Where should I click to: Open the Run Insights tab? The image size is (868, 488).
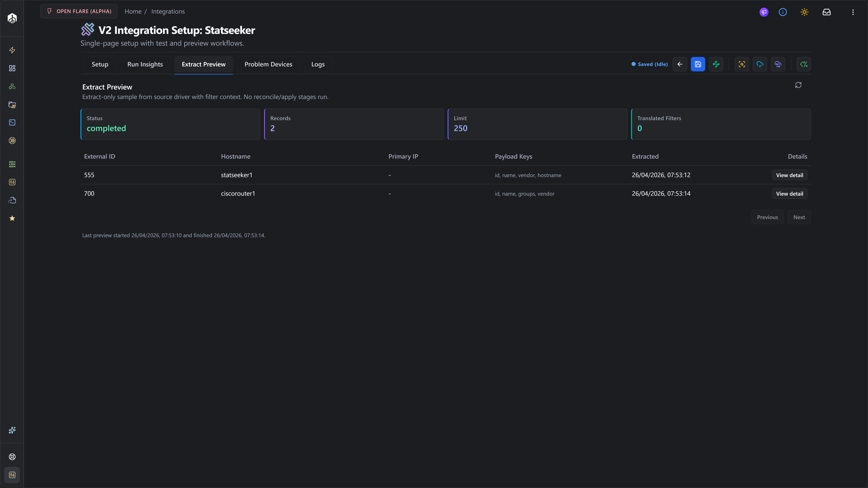click(145, 64)
